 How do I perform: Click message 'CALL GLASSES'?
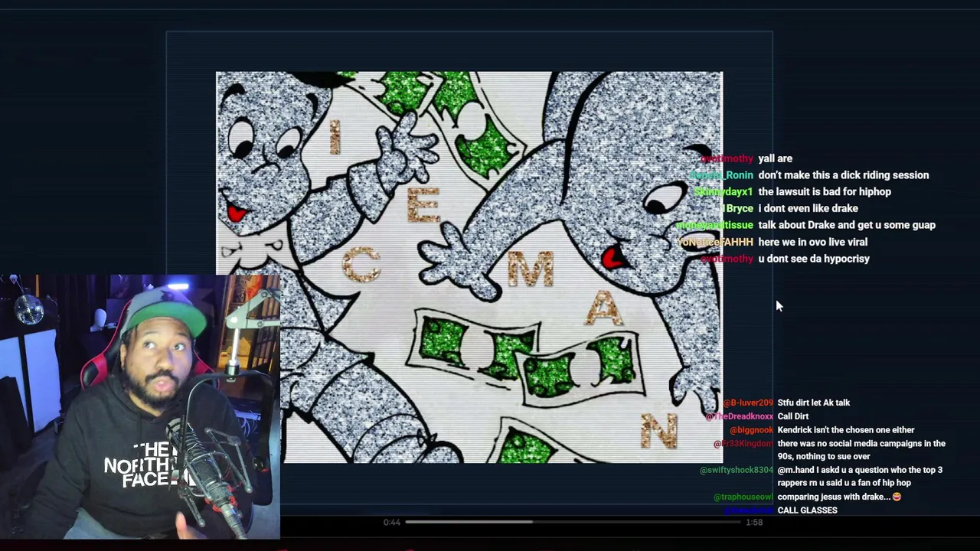pos(807,510)
